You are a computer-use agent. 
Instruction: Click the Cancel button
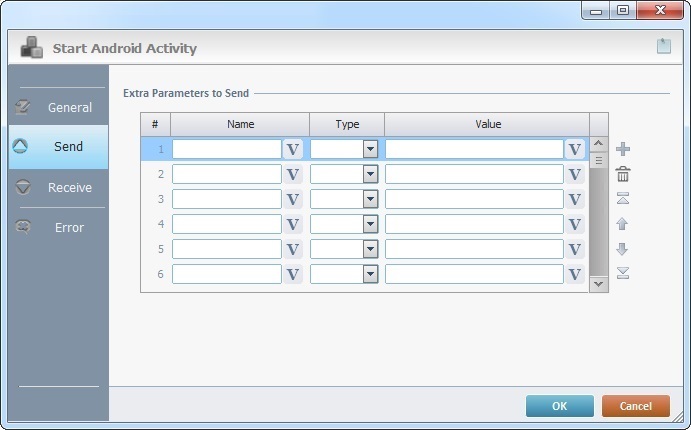click(x=635, y=406)
